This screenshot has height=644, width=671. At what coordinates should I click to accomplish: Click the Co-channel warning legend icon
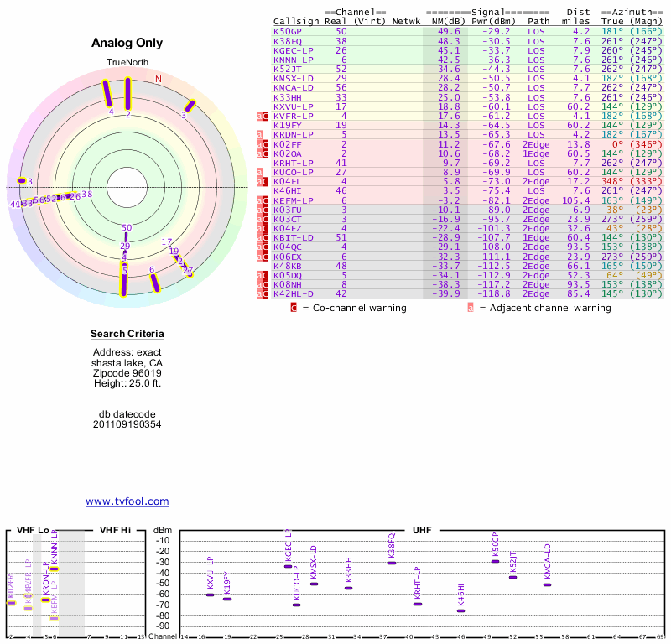click(294, 308)
